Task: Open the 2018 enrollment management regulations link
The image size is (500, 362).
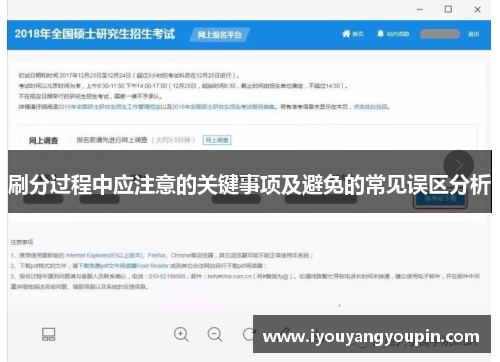Action: pyautogui.click(x=109, y=107)
